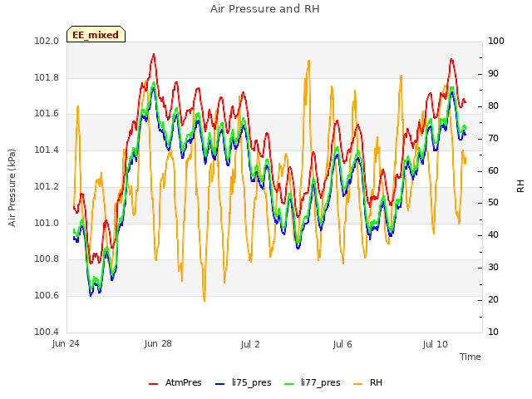Click the 100 RH tick label
532x399 pixels.
coord(496,42)
